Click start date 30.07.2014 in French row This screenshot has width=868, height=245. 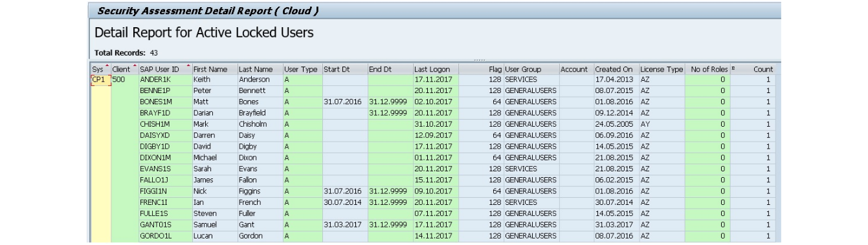[344, 202]
